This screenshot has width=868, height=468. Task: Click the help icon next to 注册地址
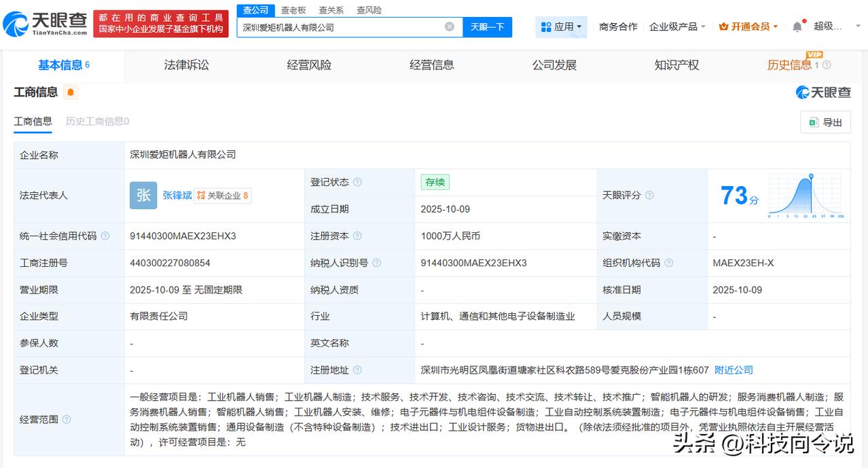[357, 370]
